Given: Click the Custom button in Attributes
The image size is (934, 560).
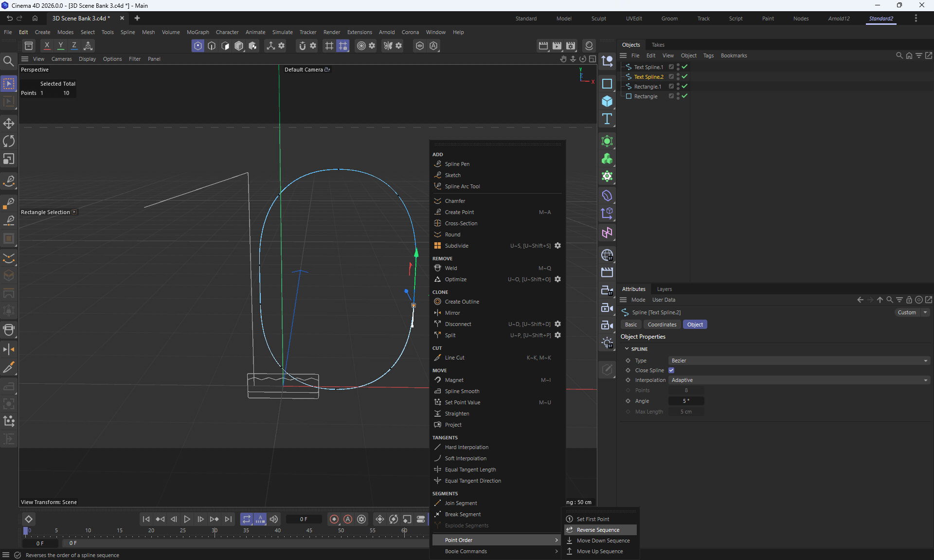Looking at the screenshot, I should pyautogui.click(x=907, y=312).
